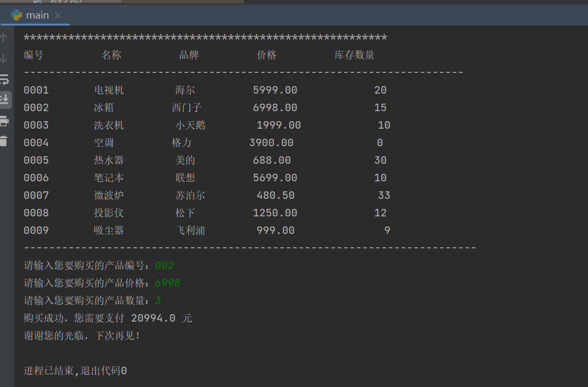This screenshot has height=387, width=588.
Task: Click product number 0004
Action: click(x=36, y=143)
